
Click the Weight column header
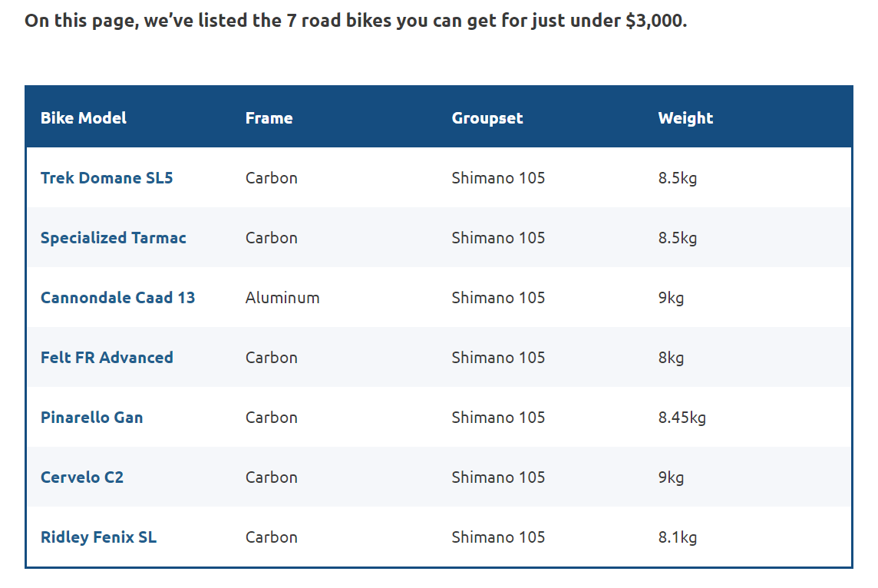pos(685,118)
